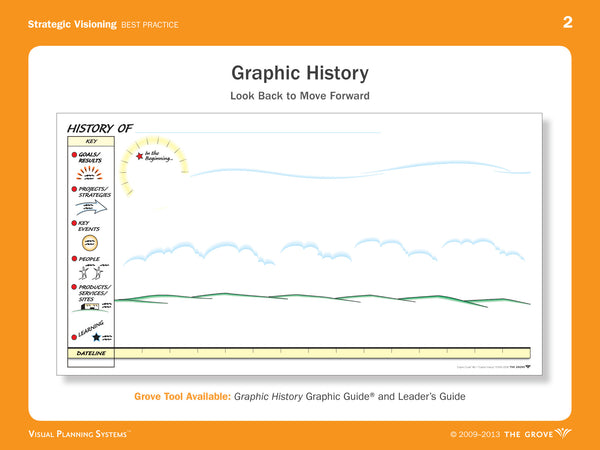Click the "Strategic Visioning" header text
600x450 pixels.
[x=72, y=24]
